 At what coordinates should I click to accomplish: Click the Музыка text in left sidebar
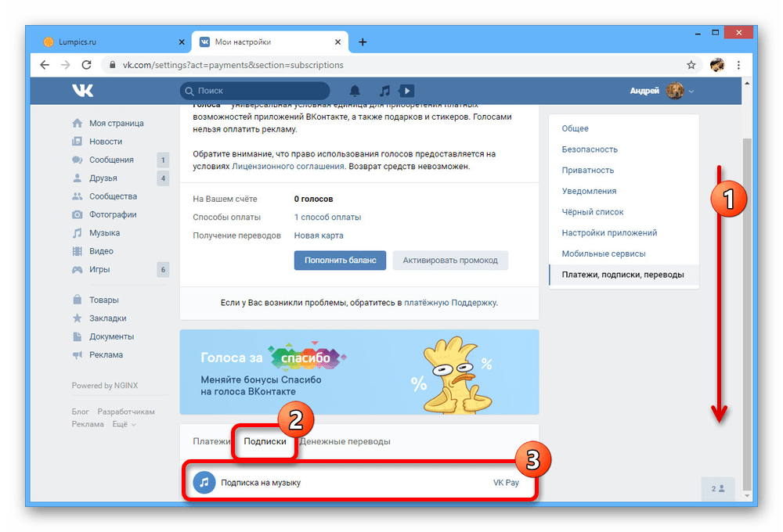tap(104, 232)
